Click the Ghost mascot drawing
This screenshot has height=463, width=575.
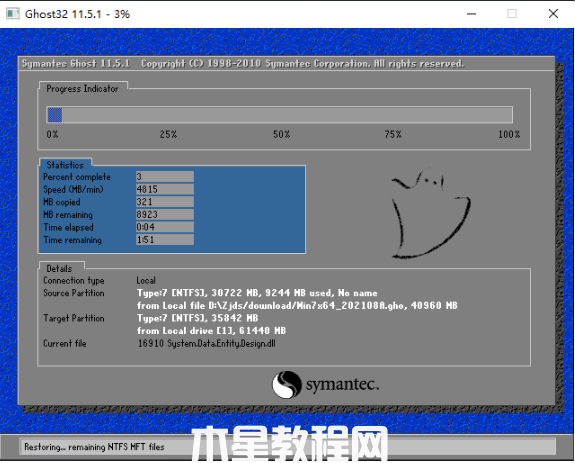[431, 214]
